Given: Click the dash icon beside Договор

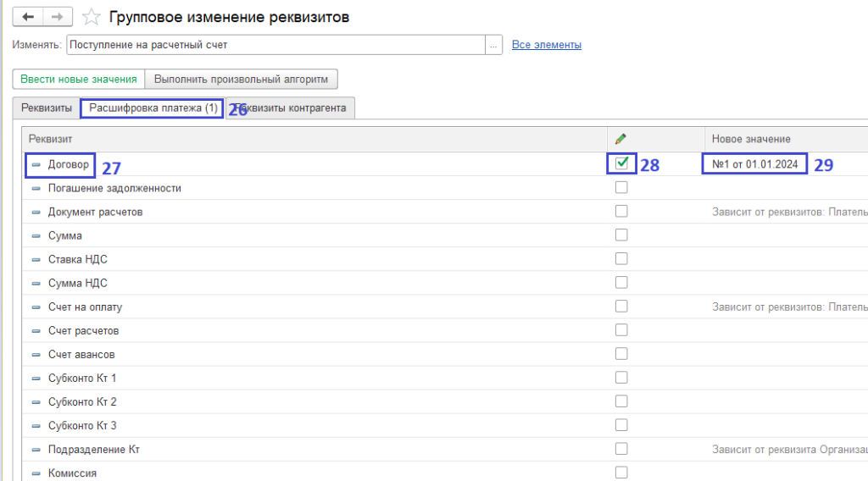Looking at the screenshot, I should (36, 164).
